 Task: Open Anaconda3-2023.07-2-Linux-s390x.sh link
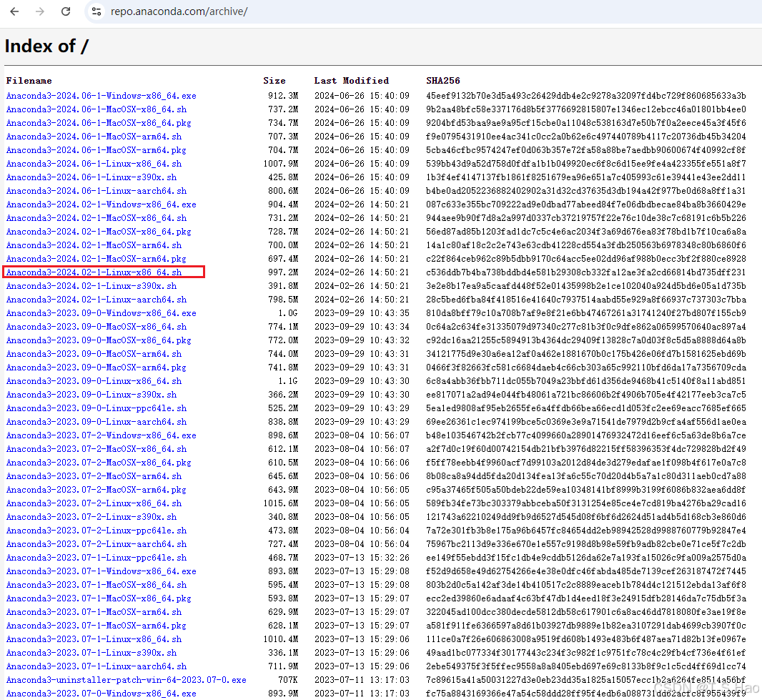point(91,518)
